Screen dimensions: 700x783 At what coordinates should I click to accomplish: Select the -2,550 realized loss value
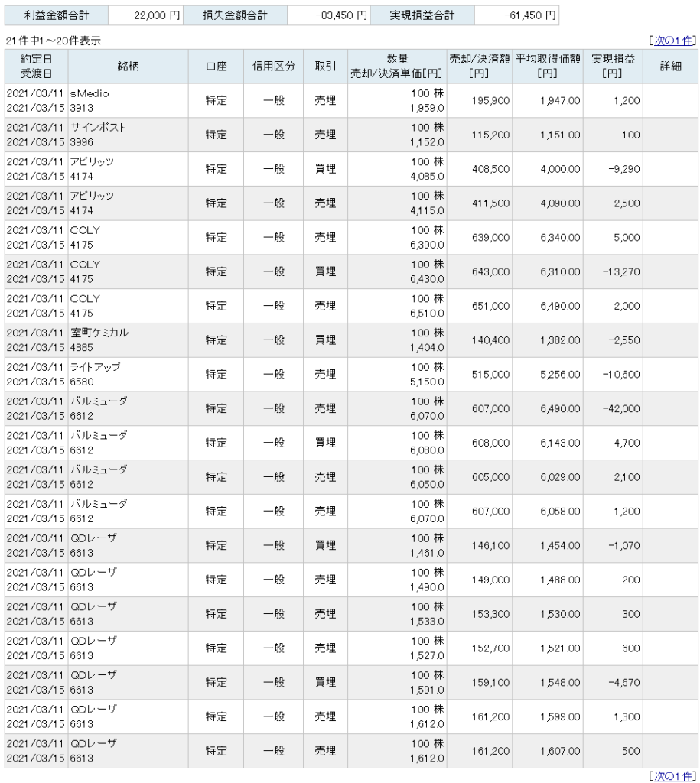click(624, 340)
